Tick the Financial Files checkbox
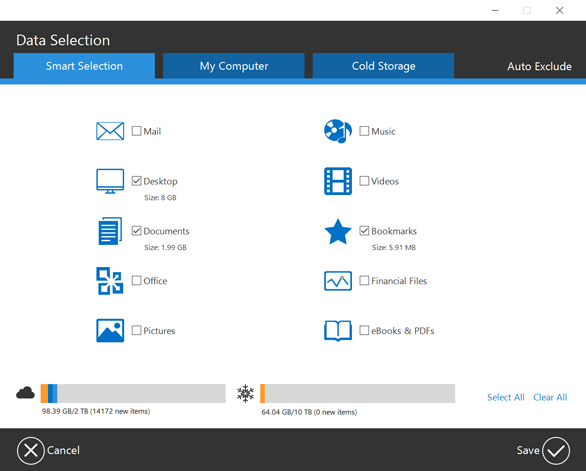 364,280
